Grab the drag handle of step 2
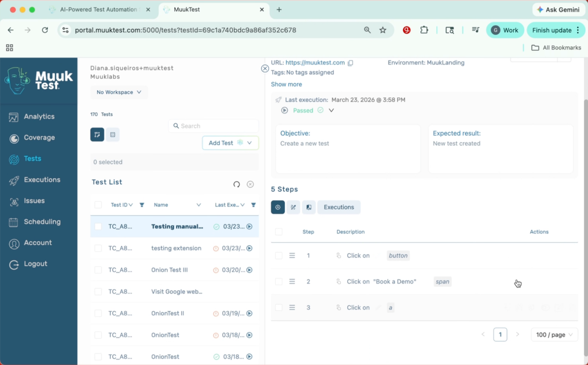 coord(292,282)
